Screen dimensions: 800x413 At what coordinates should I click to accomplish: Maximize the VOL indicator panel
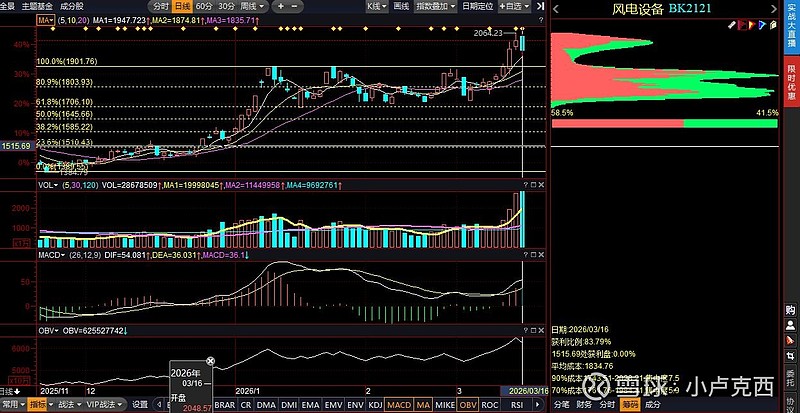[x=533, y=185]
